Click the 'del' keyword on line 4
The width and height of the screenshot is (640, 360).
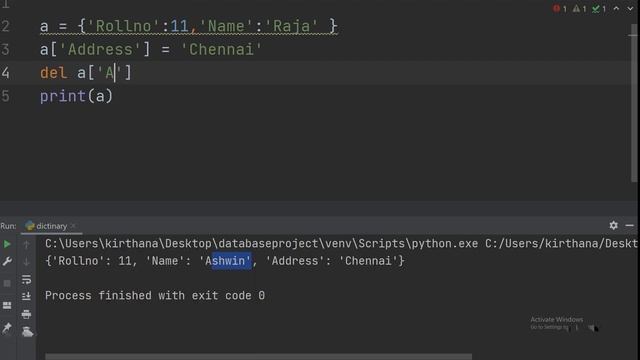point(53,73)
